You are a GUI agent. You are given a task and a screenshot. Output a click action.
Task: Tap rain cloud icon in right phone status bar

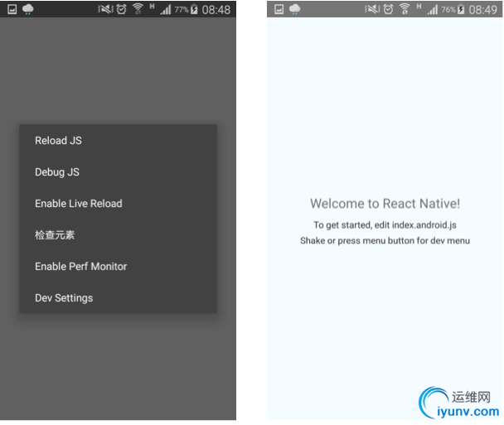[x=295, y=9]
